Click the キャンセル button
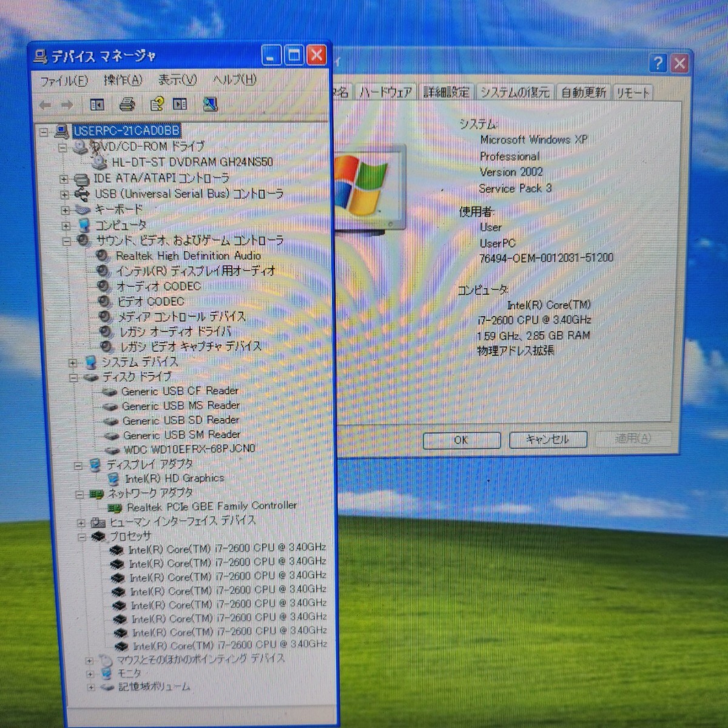This screenshot has height=728, width=728. 548,439
